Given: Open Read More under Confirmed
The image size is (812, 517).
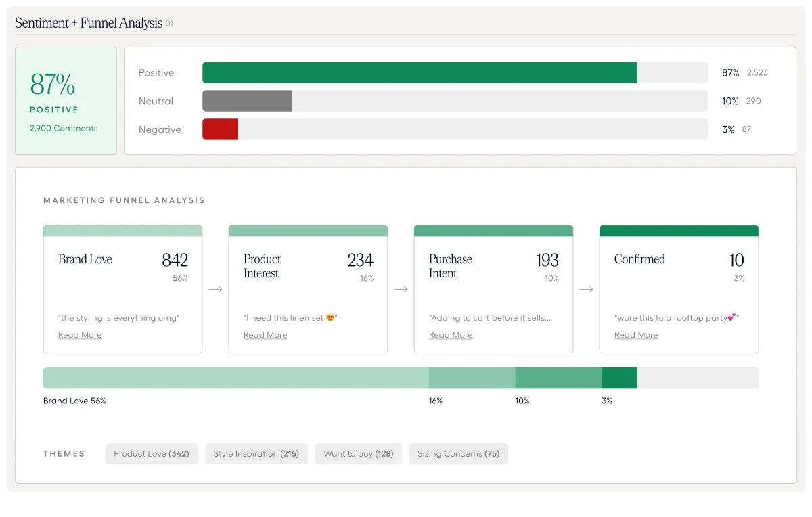Looking at the screenshot, I should click(x=636, y=335).
